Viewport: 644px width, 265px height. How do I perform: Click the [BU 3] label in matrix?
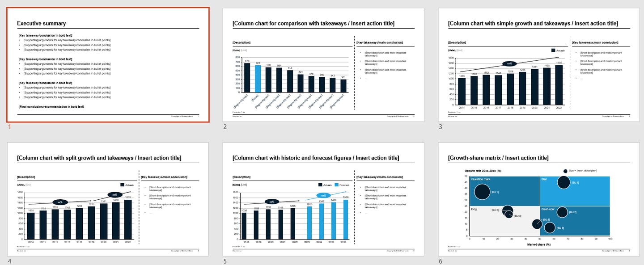pos(518,216)
